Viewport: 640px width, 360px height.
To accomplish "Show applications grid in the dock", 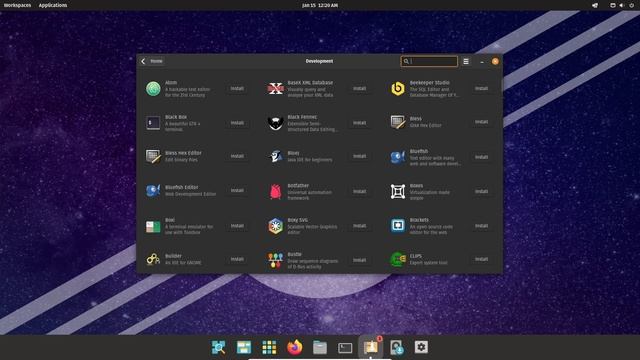I will 269,347.
